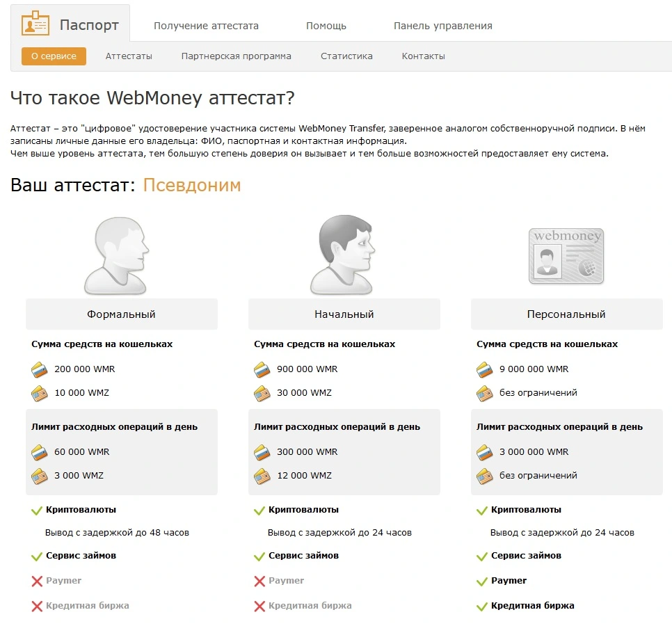Click Сервис займов in Персональный column
This screenshot has height=626, width=672.
pyautogui.click(x=526, y=556)
